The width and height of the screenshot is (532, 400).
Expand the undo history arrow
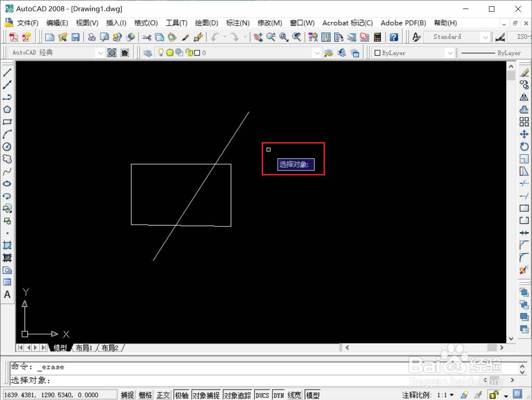point(225,37)
